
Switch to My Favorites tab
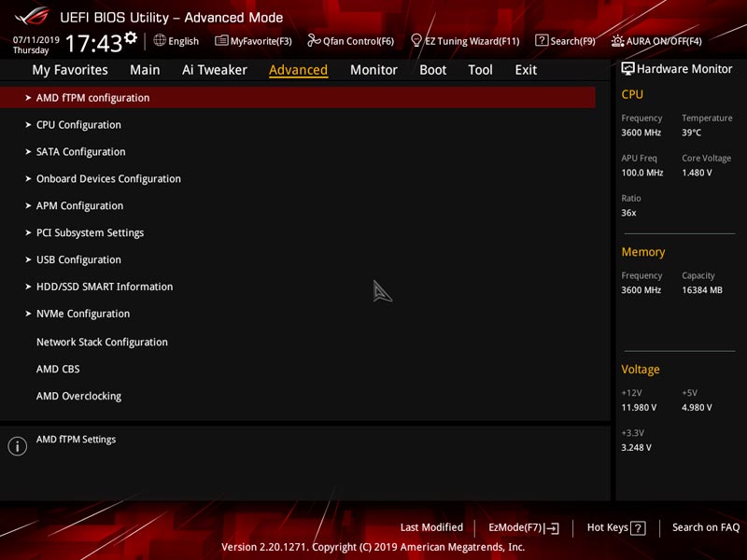tap(70, 70)
